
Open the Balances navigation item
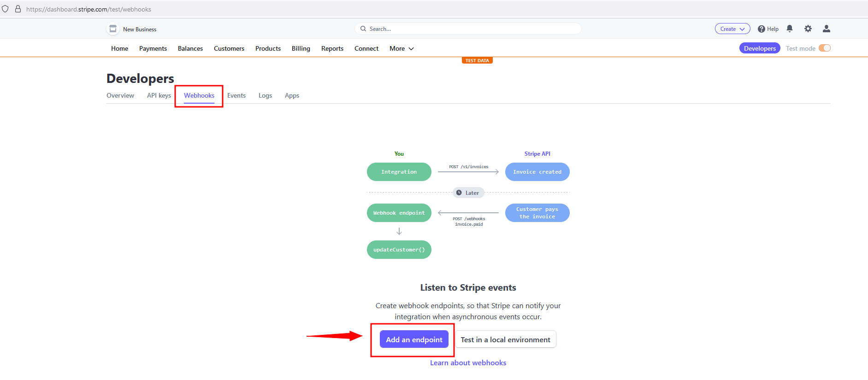tap(190, 48)
